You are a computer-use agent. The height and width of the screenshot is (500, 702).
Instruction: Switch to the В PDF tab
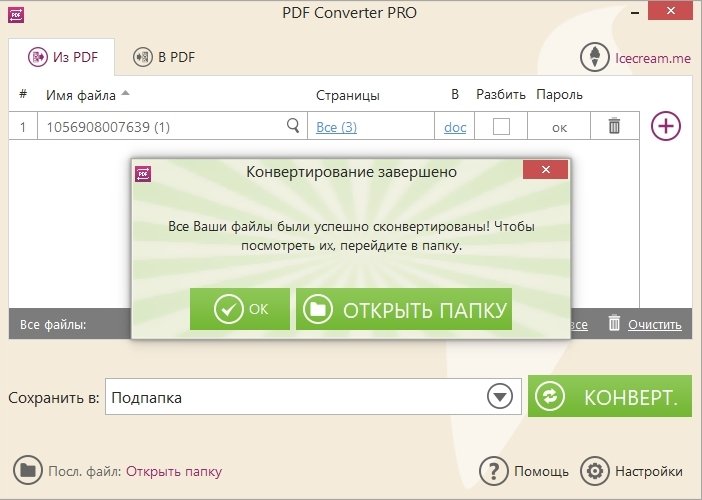tap(164, 57)
